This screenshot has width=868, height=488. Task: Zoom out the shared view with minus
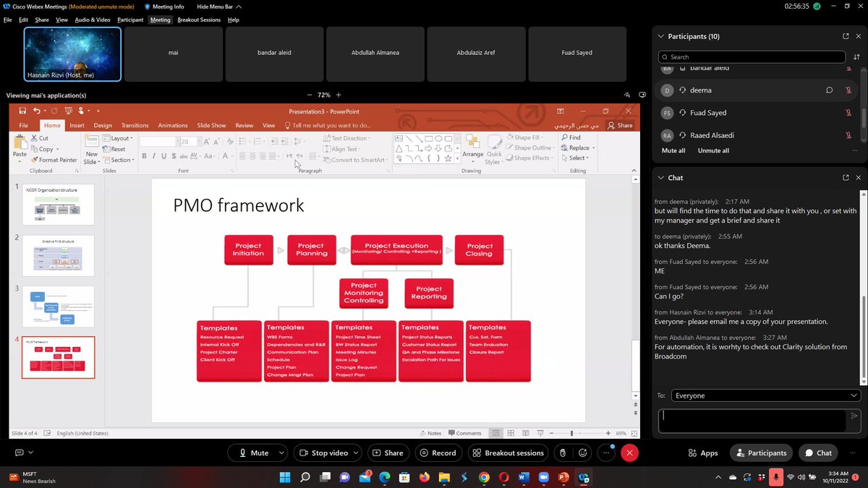click(310, 95)
